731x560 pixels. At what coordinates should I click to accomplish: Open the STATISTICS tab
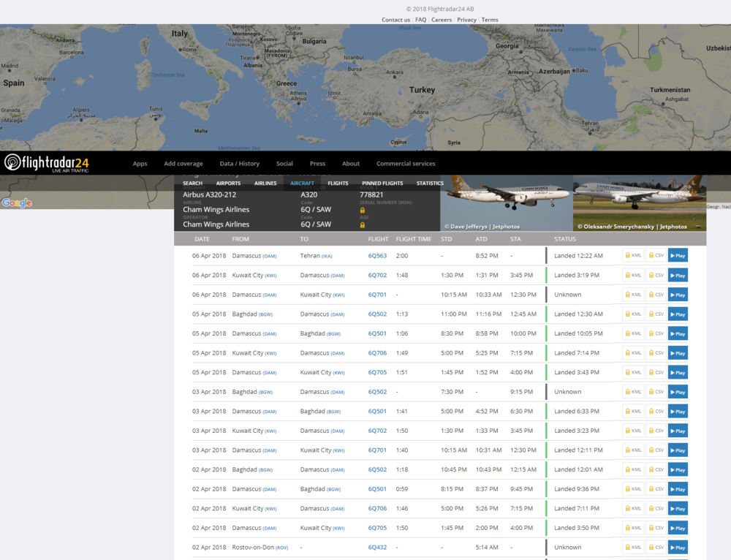pyautogui.click(x=430, y=183)
